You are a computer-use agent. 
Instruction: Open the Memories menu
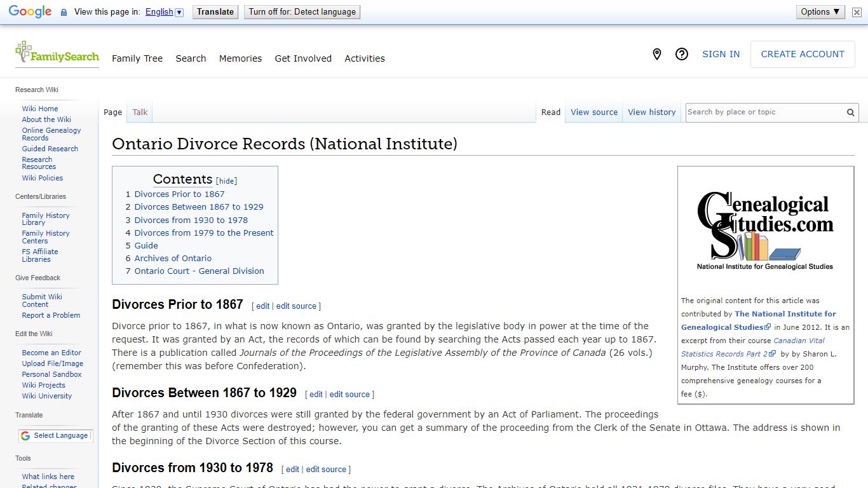tap(240, 58)
